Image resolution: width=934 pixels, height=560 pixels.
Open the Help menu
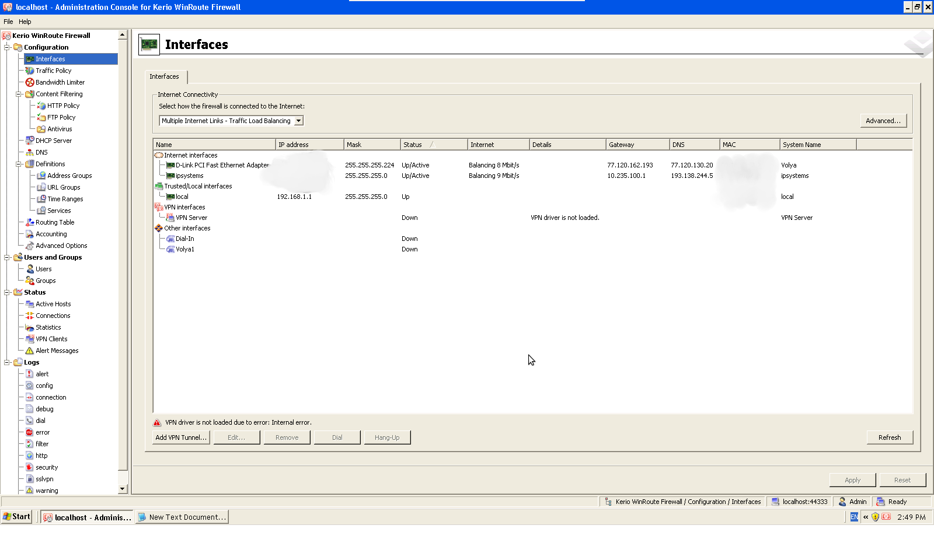(x=25, y=22)
